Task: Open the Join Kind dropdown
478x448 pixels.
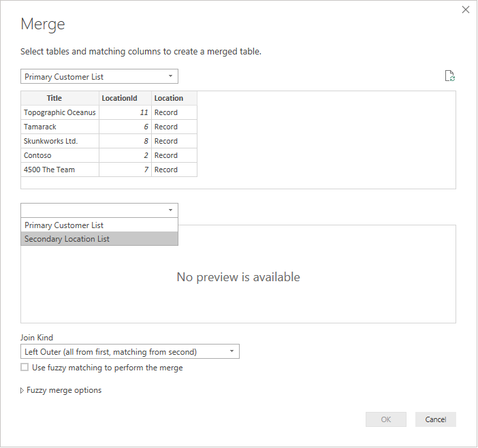Action: point(130,351)
